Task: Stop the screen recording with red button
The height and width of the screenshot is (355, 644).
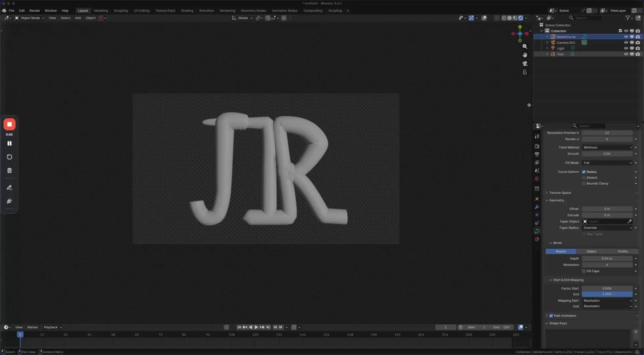Action: pos(10,124)
